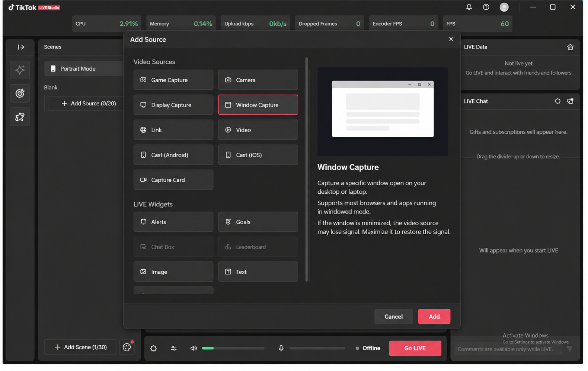
Task: Click the Camera source icon
Action: coord(228,80)
